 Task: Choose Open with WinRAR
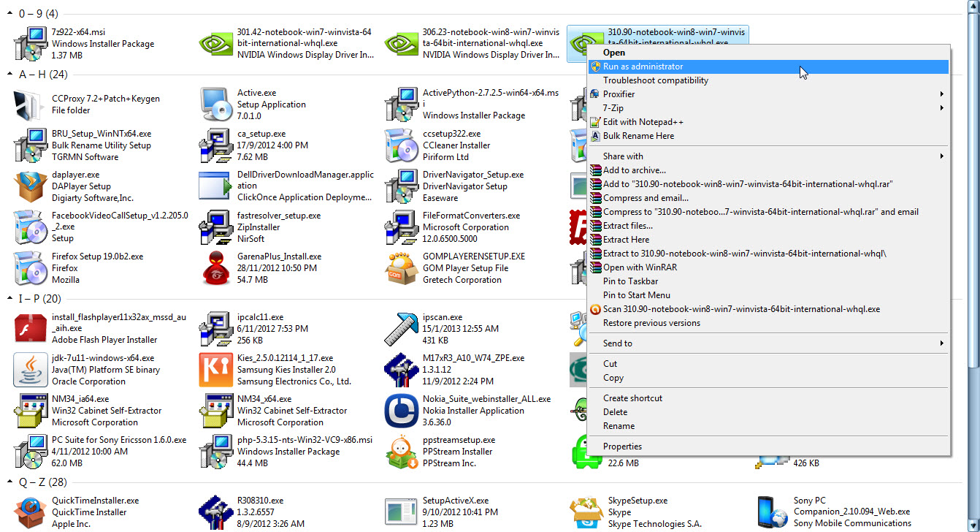[769, 267]
